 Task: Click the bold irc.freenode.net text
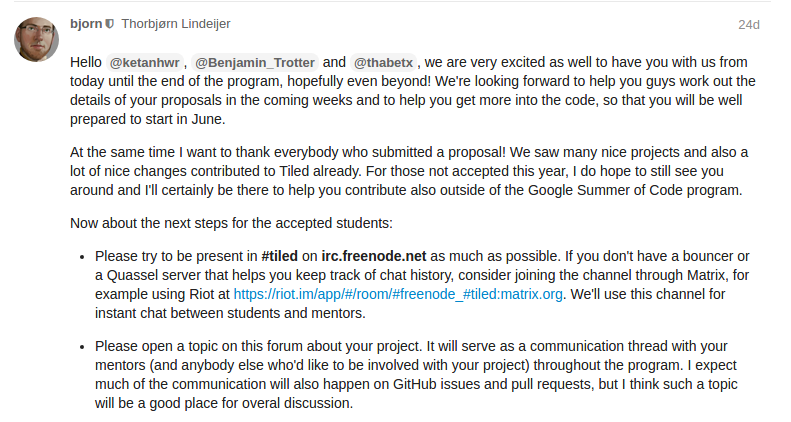[374, 256]
